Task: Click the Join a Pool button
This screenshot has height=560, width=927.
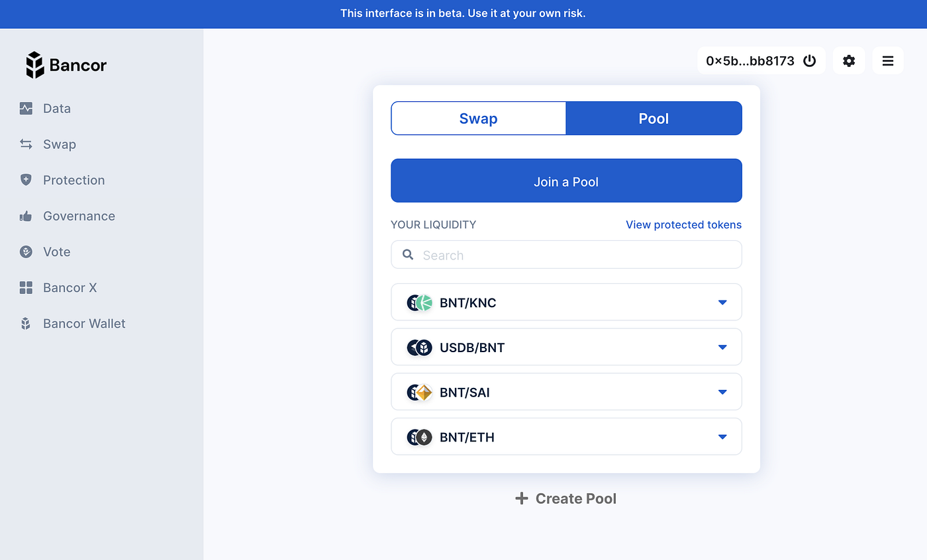Action: 566,181
